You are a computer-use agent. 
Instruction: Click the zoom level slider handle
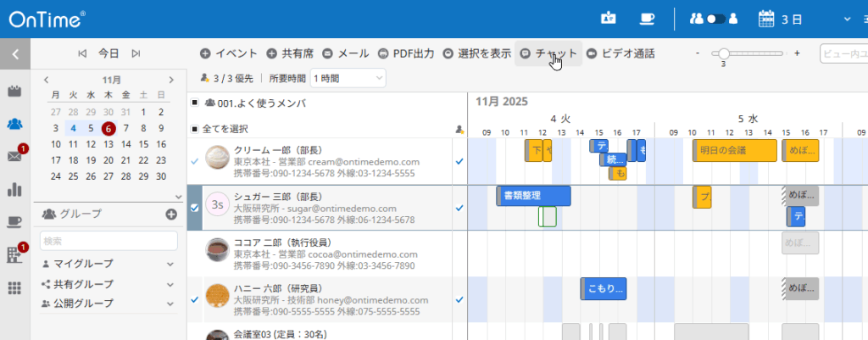point(723,53)
